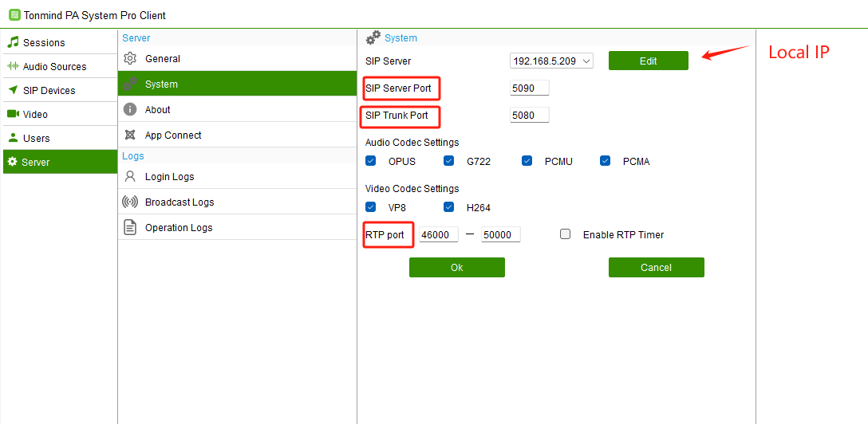
Task: Select Operation Logs from Logs section
Action: tap(179, 227)
